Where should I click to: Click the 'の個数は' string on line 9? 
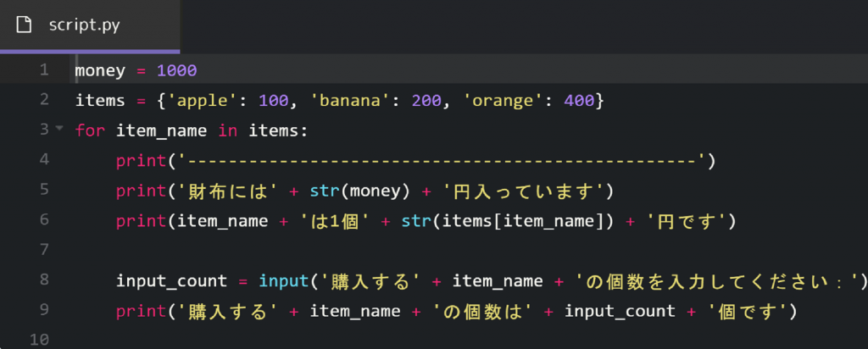click(482, 311)
